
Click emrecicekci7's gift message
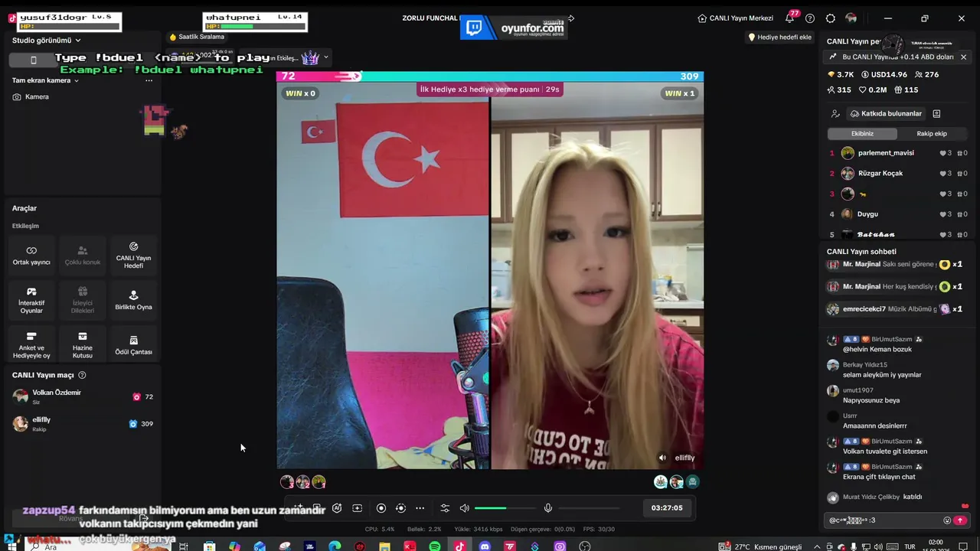coord(896,309)
